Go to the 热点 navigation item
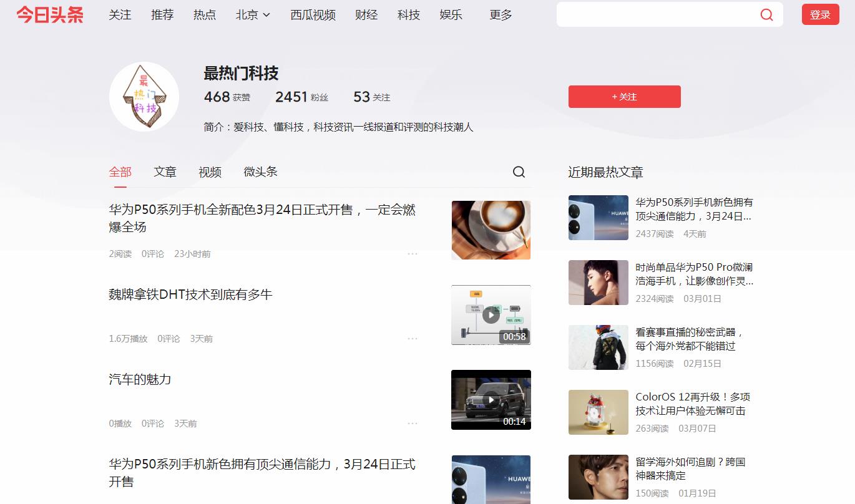 [x=205, y=15]
